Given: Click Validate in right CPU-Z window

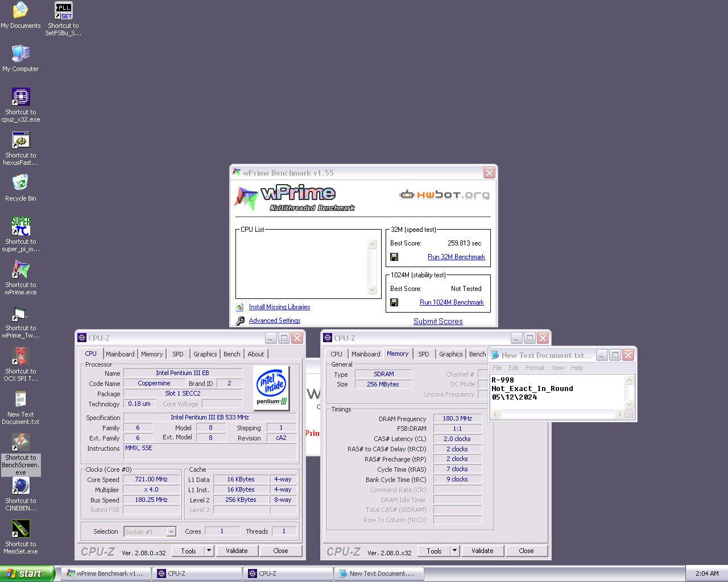Looking at the screenshot, I should (x=482, y=551).
